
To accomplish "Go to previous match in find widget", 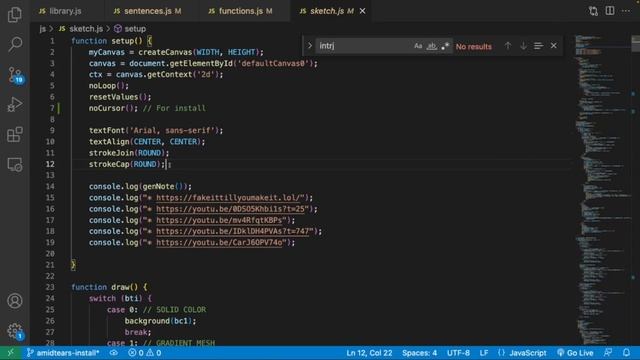I will pyautogui.click(x=508, y=46).
